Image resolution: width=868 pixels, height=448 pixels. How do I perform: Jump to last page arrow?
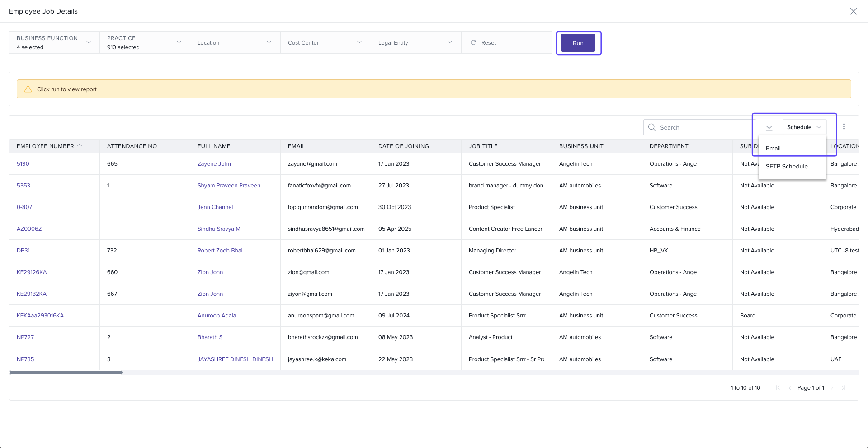click(x=844, y=388)
